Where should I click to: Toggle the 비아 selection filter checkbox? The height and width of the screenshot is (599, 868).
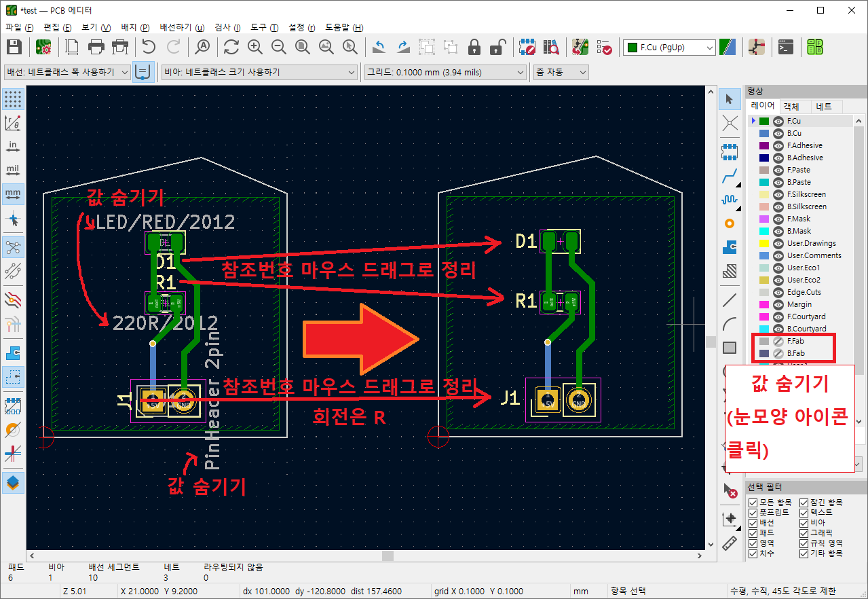point(804,523)
